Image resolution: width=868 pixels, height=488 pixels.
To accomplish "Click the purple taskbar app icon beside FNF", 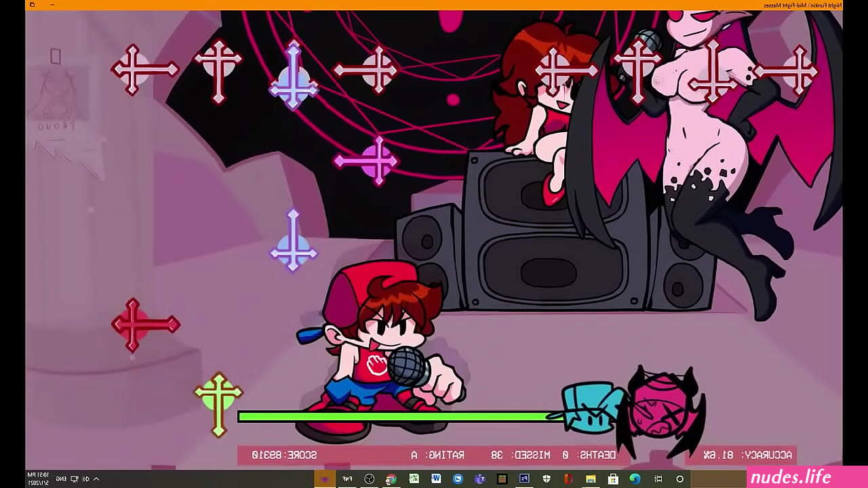I will 325,479.
